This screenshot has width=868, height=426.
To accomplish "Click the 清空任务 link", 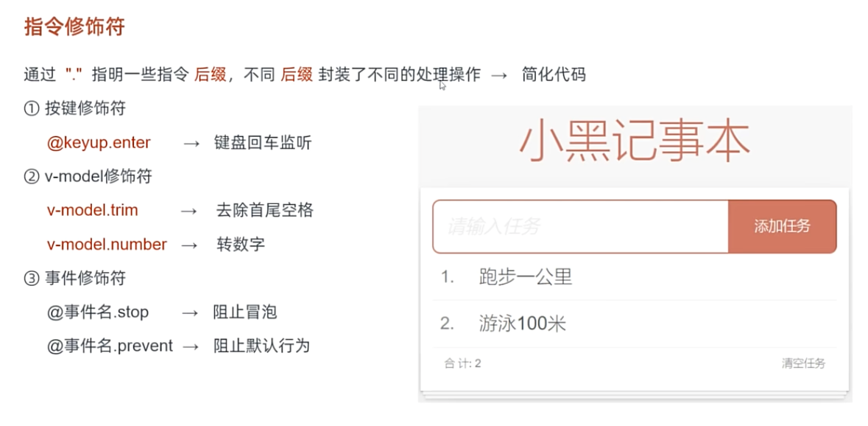I will coord(803,363).
